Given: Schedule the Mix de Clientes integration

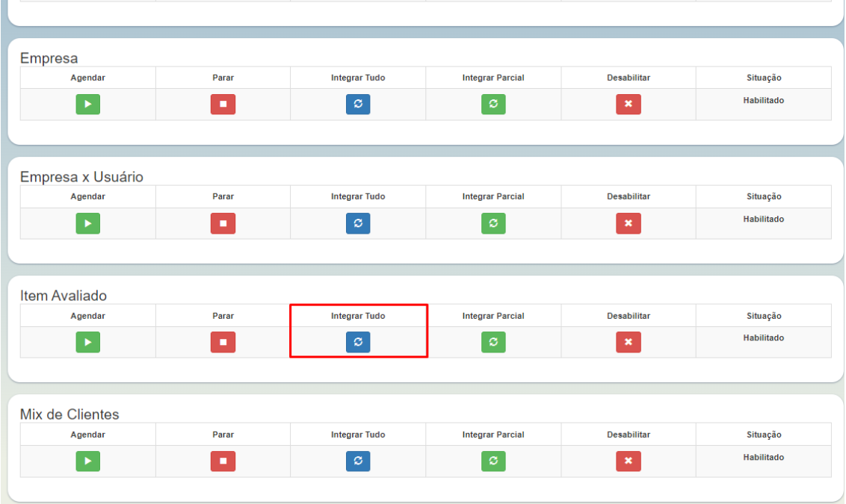Looking at the screenshot, I should point(88,461).
